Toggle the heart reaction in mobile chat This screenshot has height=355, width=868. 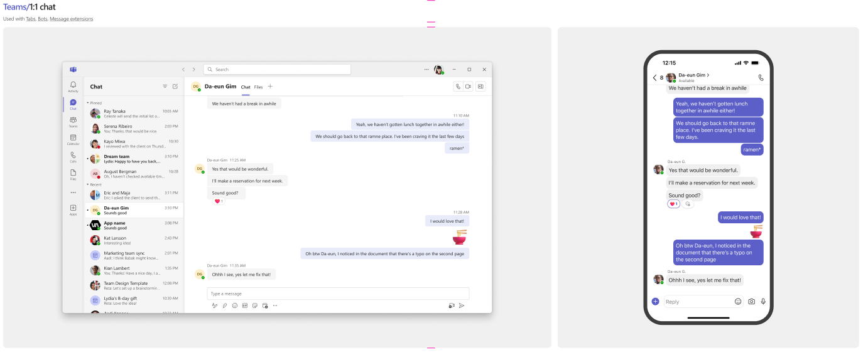pos(673,204)
